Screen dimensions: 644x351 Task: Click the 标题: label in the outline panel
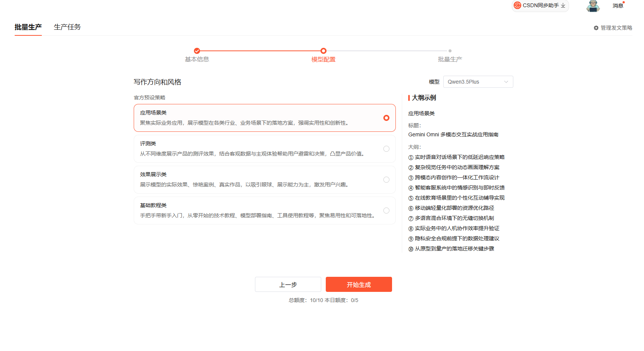pyautogui.click(x=415, y=125)
